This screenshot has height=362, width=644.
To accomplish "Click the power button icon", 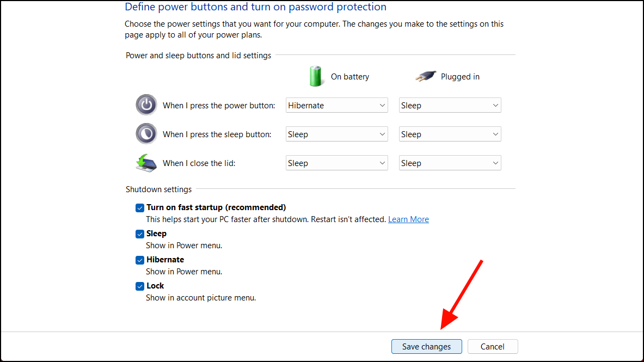I will pyautogui.click(x=146, y=105).
